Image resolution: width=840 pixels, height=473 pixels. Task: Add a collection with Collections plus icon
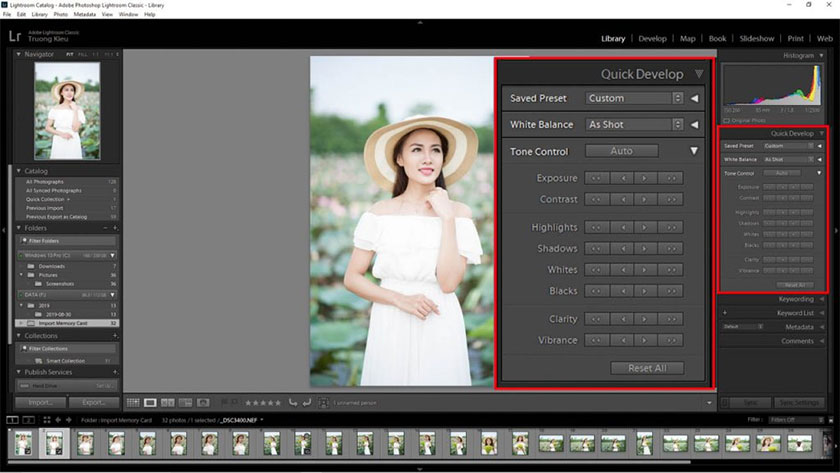[115, 336]
